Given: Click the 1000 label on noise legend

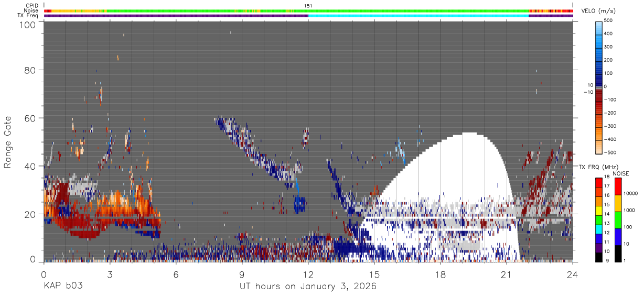Looking at the screenshot, I should coord(630,211).
